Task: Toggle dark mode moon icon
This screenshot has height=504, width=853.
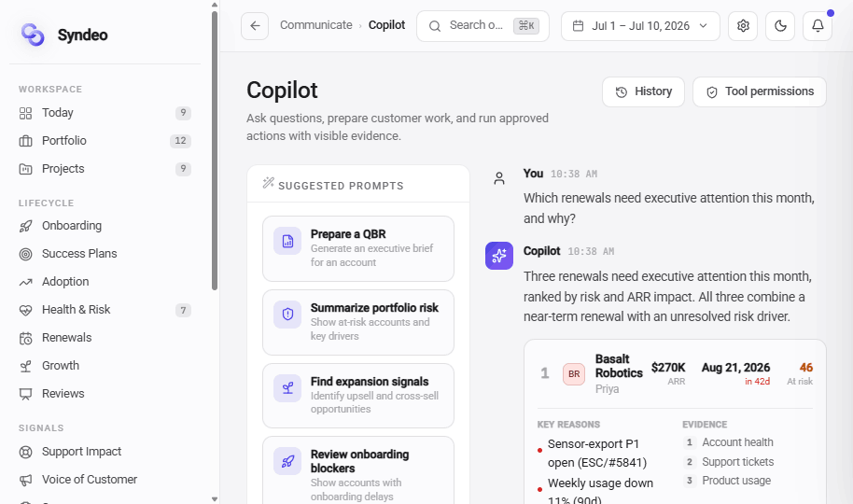Action: coord(780,25)
